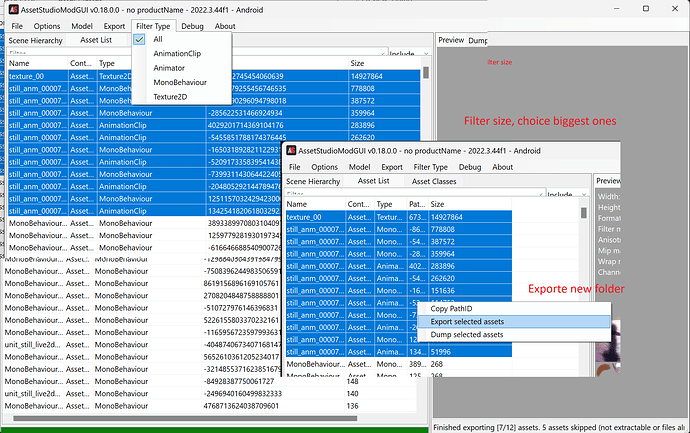Choose Animator in the Filter Type dropdown
Screen dimensions: 690x433
tap(169, 68)
